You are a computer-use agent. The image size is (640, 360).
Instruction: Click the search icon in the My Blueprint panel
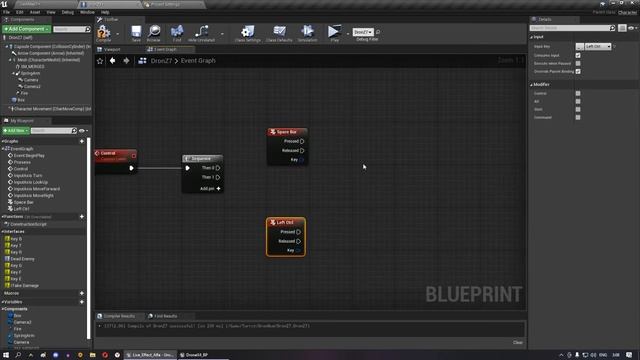pyautogui.click(x=74, y=131)
